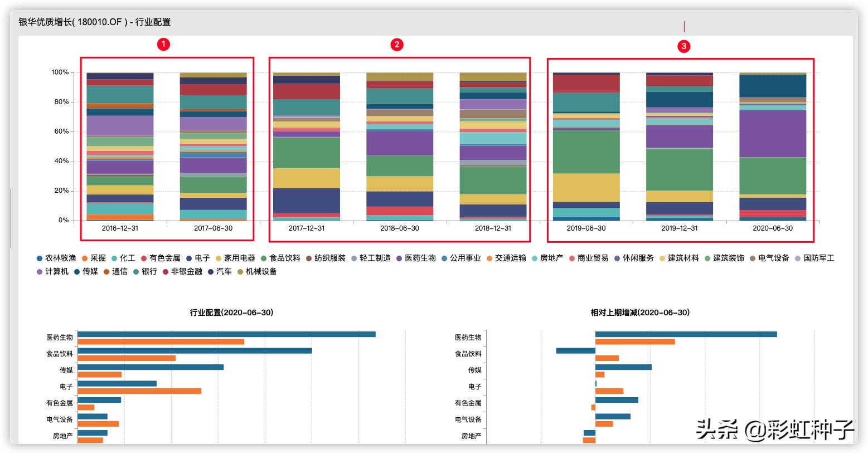The image size is (868, 454).
Task: Click the 20% y-axis label
Action: click(62, 191)
